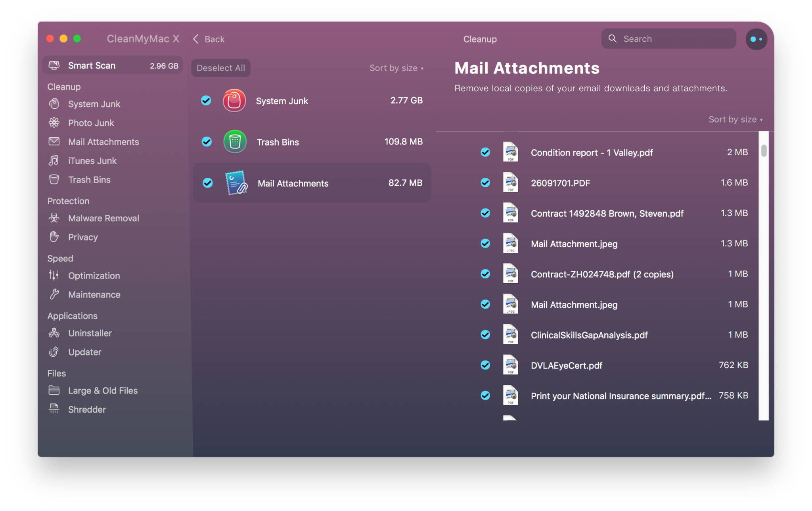Open Maintenance in the sidebar
812x511 pixels.
(94, 294)
